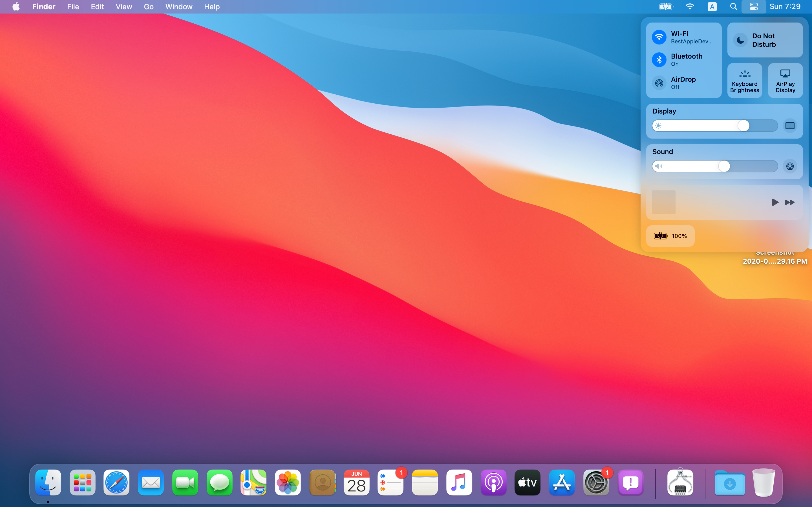Toggle Wi-Fi in Control Center
The height and width of the screenshot is (507, 812).
[x=659, y=37]
